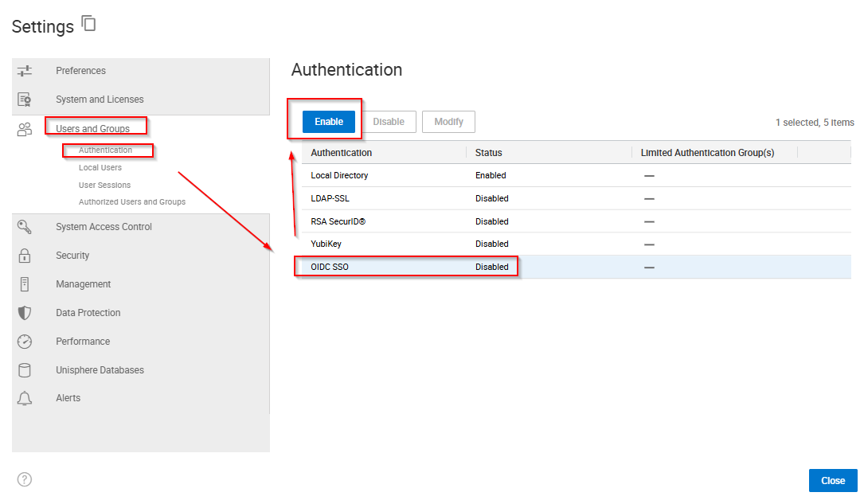This screenshot has height=504, width=864.
Task: Click the System Access Control key icon
Action: coord(25,227)
